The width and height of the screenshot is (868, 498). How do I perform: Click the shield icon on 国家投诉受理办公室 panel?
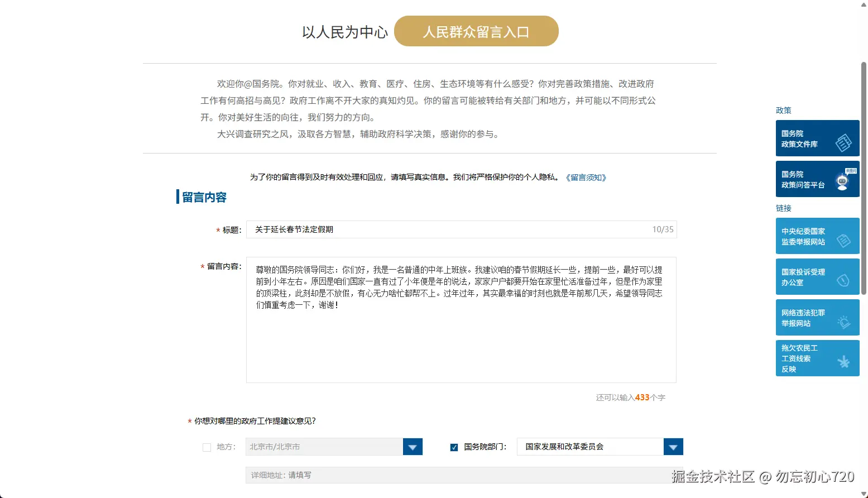[x=843, y=279]
